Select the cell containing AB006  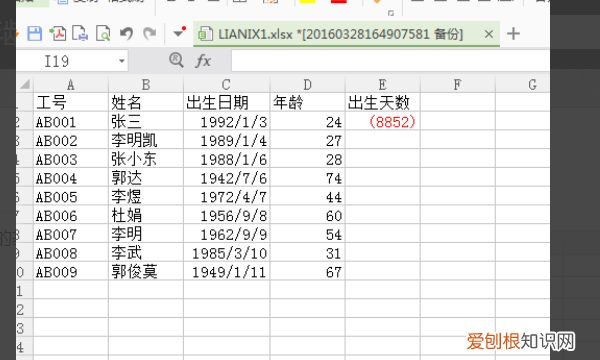click(x=71, y=215)
